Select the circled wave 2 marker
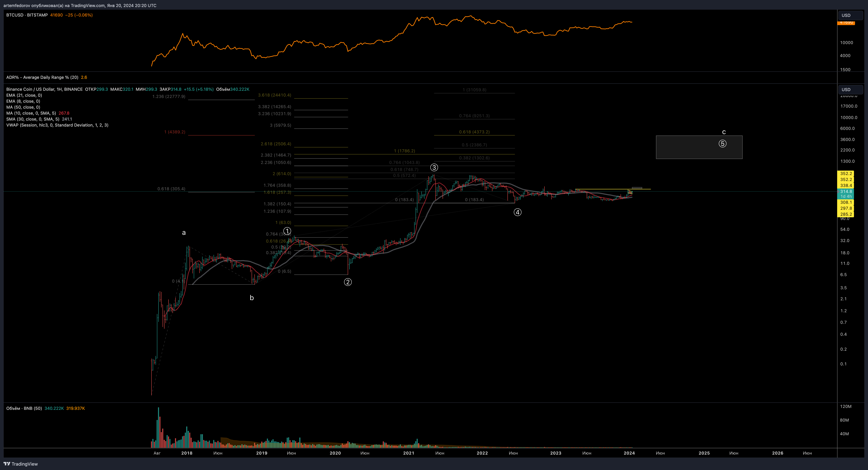This screenshot has width=868, height=470. tap(348, 282)
